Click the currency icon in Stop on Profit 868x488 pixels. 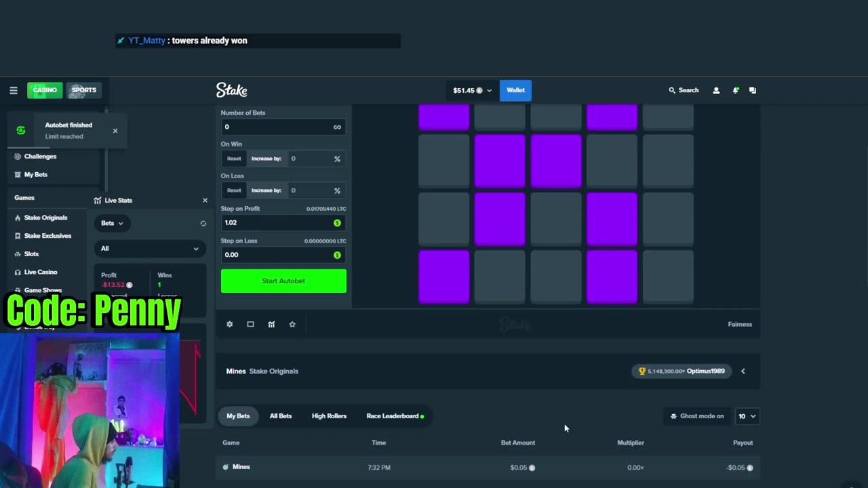(337, 223)
